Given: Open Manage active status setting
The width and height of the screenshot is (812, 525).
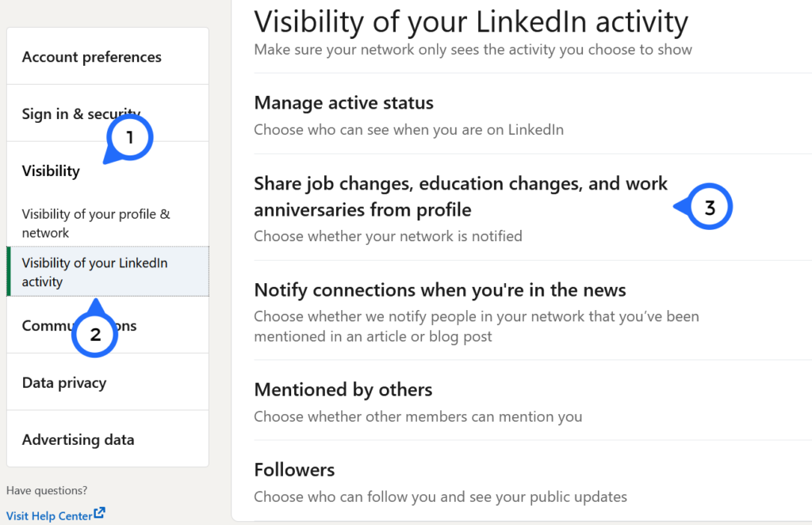Looking at the screenshot, I should (x=533, y=114).
